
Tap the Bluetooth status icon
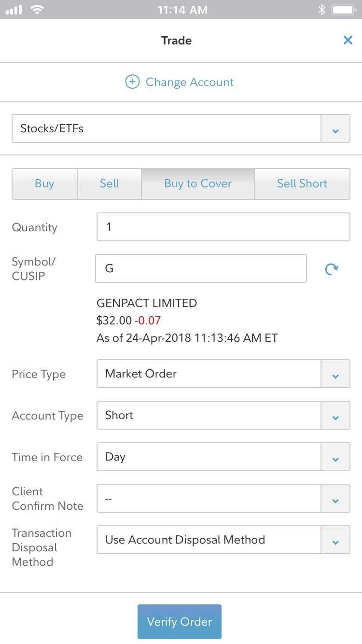pyautogui.click(x=321, y=10)
